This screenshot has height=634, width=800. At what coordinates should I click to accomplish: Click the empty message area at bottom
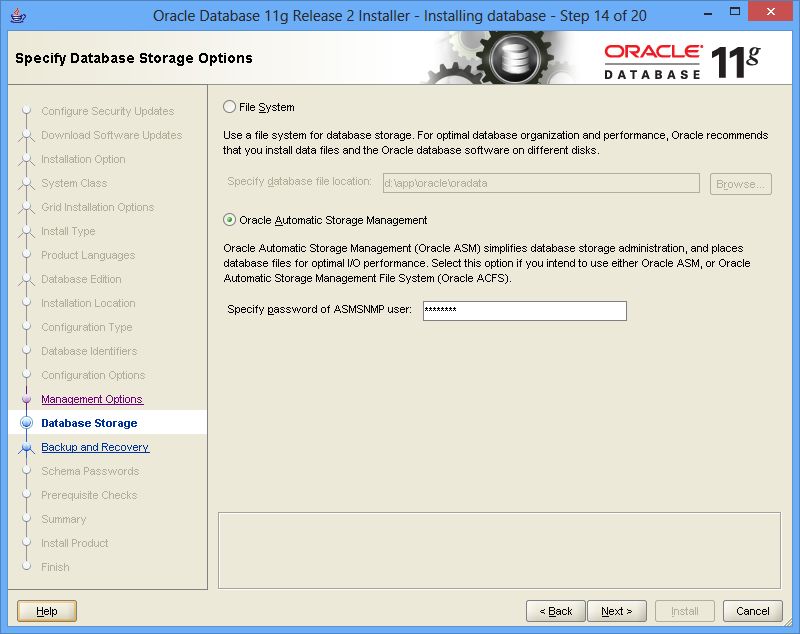pyautogui.click(x=499, y=550)
